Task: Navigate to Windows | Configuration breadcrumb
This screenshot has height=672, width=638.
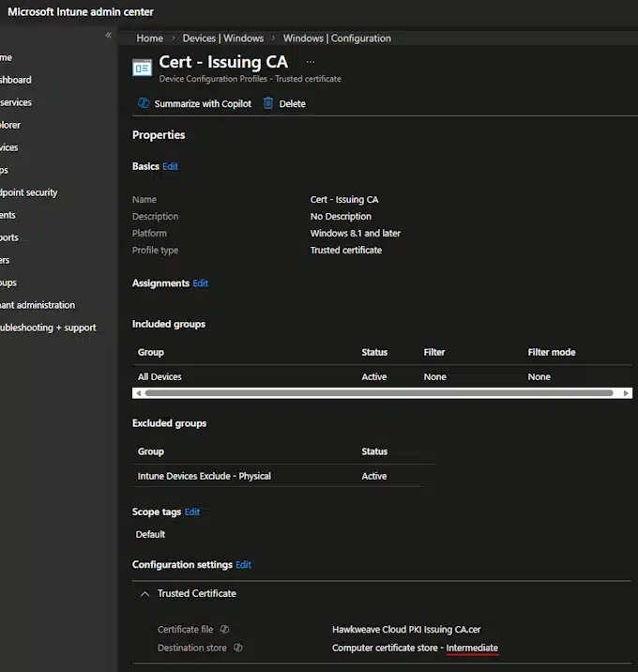Action: coord(337,38)
